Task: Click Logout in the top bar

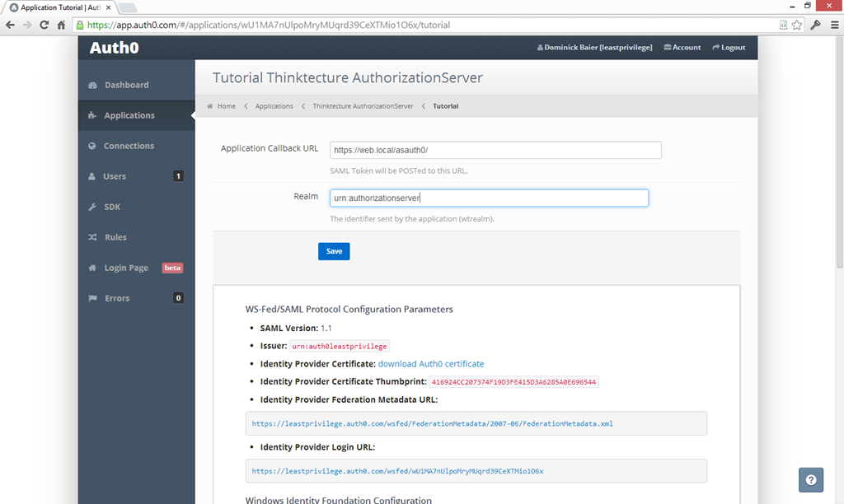Action: [x=729, y=48]
